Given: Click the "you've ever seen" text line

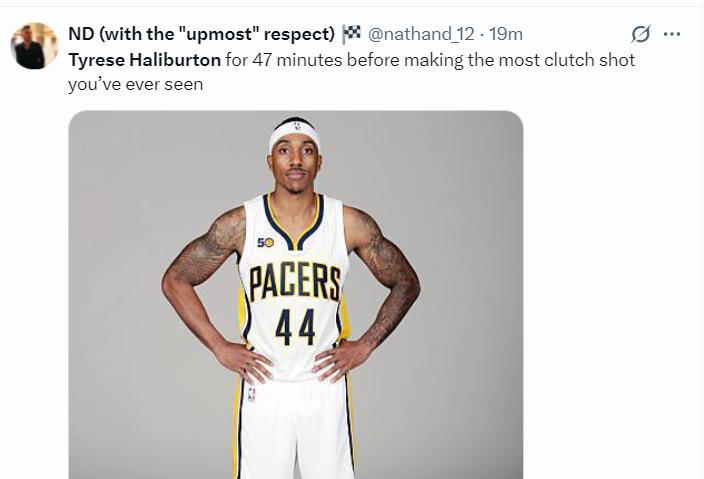Looking at the screenshot, I should pyautogui.click(x=135, y=84).
